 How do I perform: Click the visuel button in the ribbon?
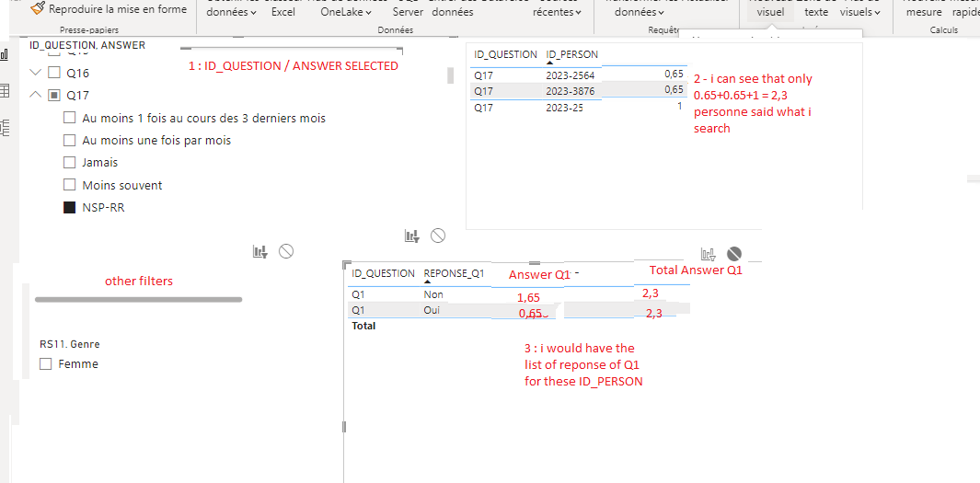pos(770,12)
